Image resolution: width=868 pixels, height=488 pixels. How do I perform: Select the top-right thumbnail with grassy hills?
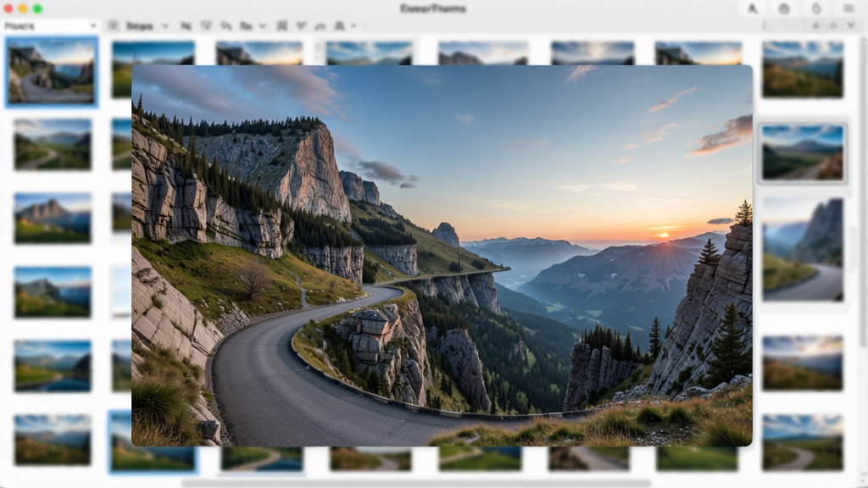click(803, 69)
